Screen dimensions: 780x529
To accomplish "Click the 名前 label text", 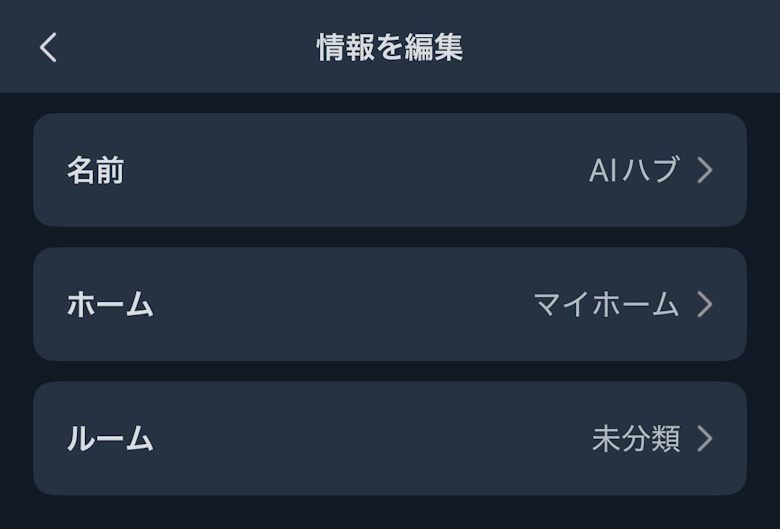I will click(x=95, y=171).
